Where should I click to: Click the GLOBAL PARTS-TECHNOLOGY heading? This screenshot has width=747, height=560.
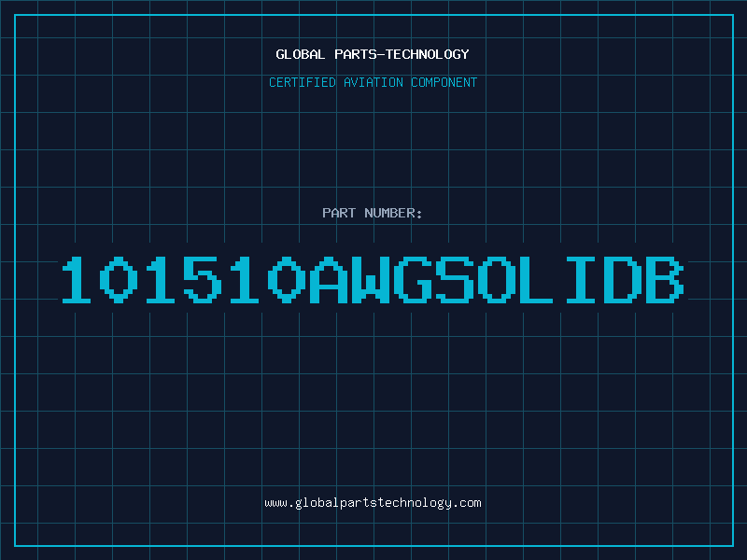tap(373, 54)
